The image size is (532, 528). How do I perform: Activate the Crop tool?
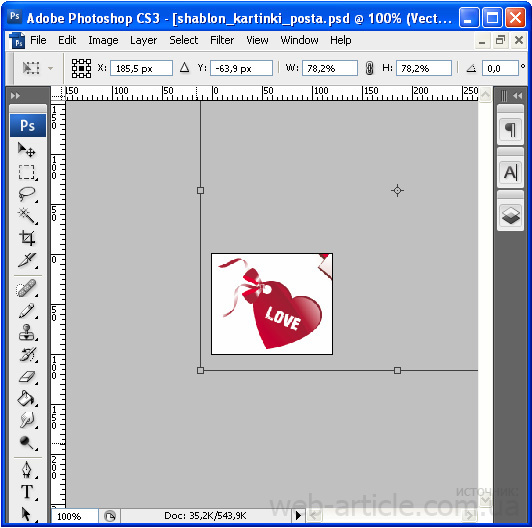coord(26,238)
